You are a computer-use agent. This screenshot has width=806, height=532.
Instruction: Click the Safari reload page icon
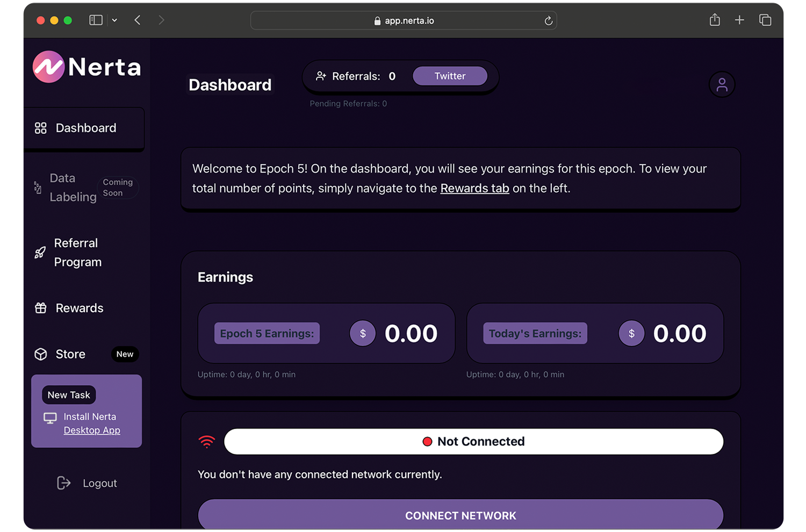[548, 20]
